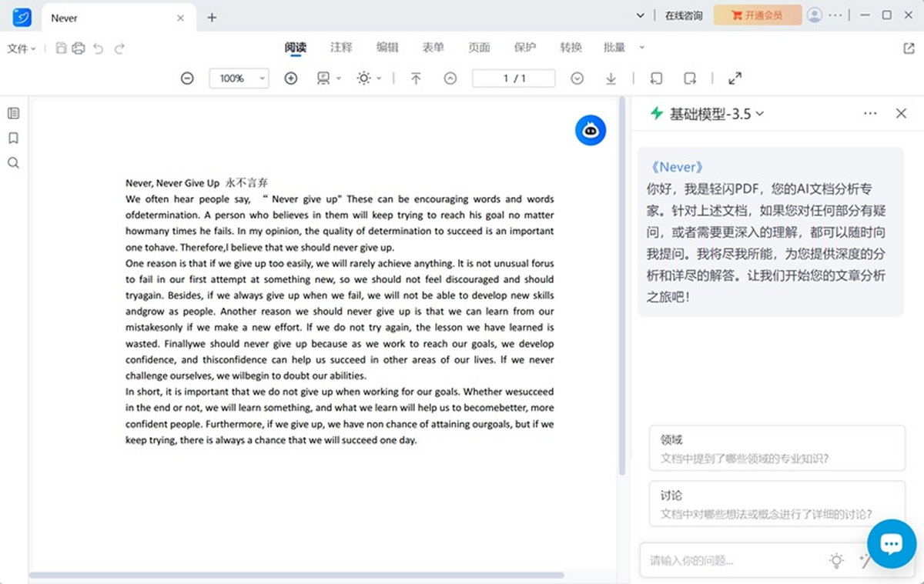The height and width of the screenshot is (584, 924).
Task: Open the 100% zoom level dropdown
Action: coord(239,78)
